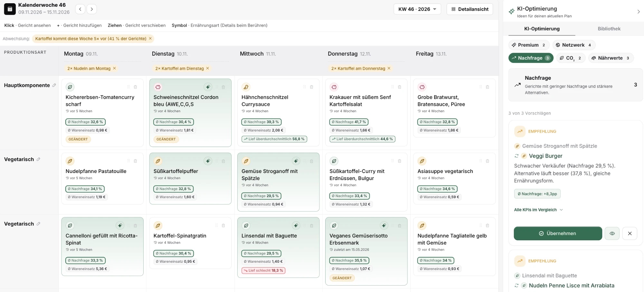Viewport: 644px width, 292px height.
Task: Click the sparkle icon on Gemüse Stroganoff mit Spätzle
Action: (x=296, y=161)
